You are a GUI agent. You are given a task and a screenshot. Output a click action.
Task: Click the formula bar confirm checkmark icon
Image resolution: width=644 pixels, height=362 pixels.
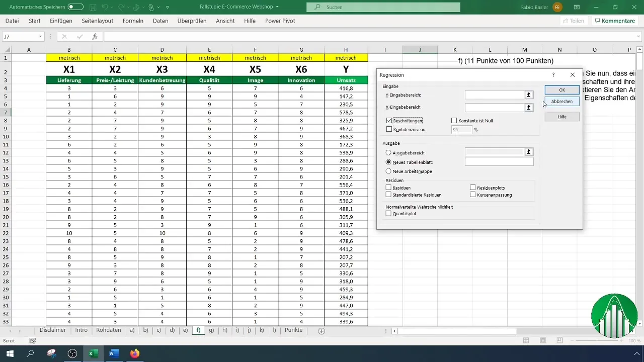(x=79, y=37)
